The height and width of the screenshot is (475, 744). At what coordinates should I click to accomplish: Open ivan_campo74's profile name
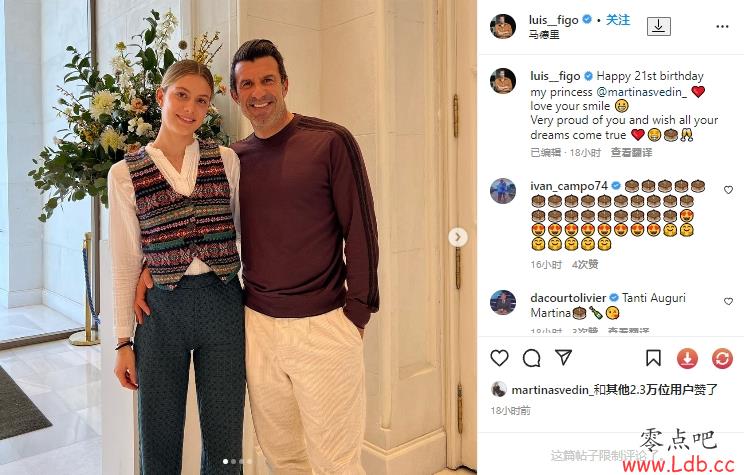(x=569, y=186)
